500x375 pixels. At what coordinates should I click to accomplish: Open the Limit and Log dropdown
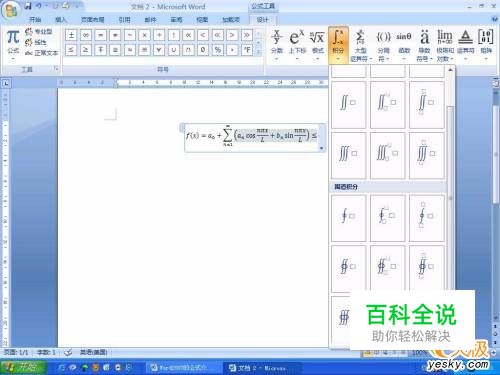coord(445,45)
